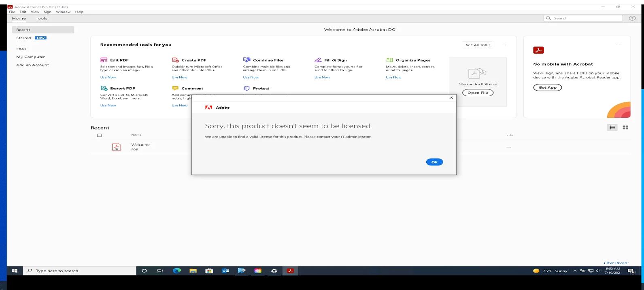Show hidden system tray icons
The height and width of the screenshot is (290, 644).
click(575, 271)
